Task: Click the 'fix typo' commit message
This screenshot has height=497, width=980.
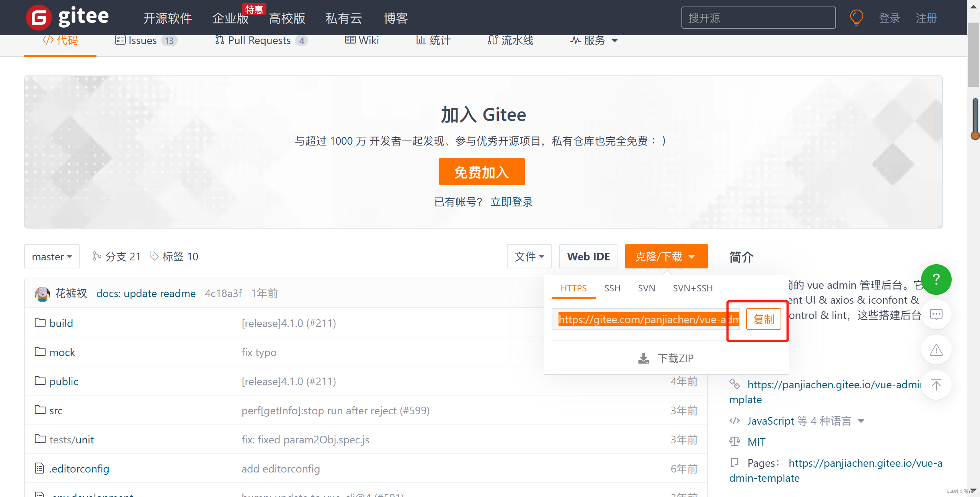Action: click(259, 352)
